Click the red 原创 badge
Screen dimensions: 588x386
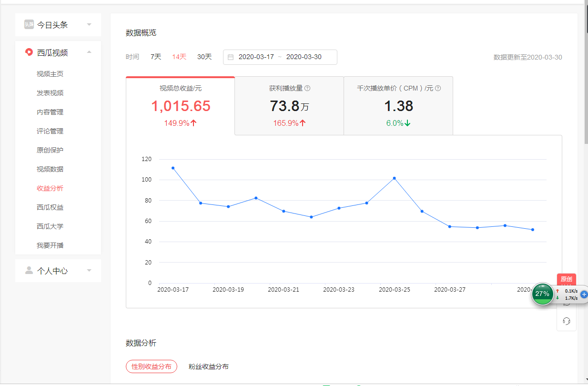click(x=566, y=279)
